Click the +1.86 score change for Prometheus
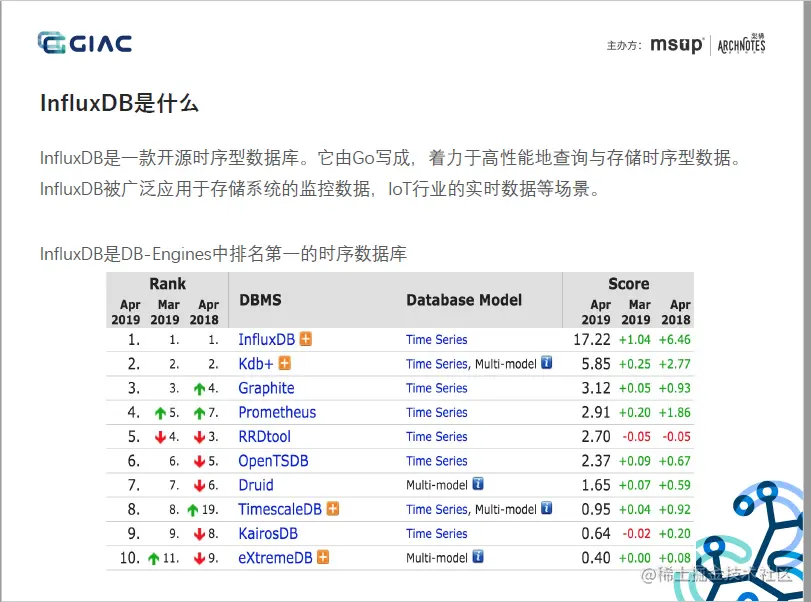 674,413
